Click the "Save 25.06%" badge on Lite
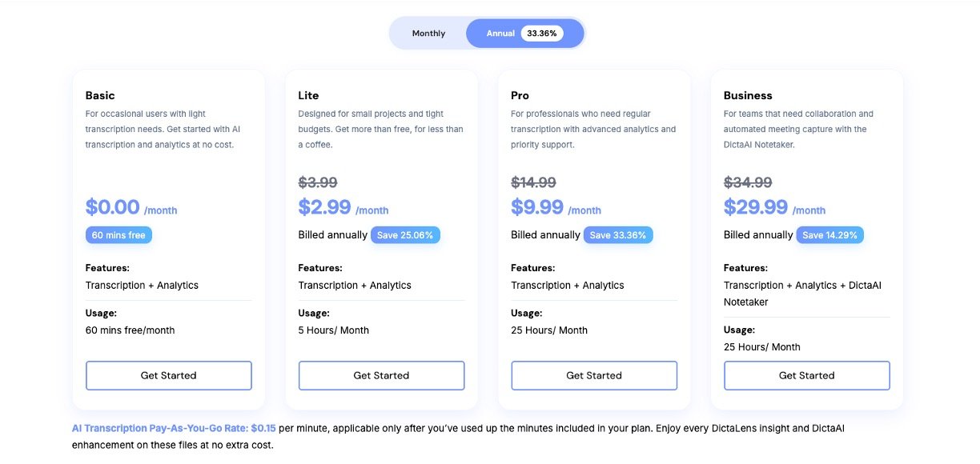980x464 pixels. [405, 235]
